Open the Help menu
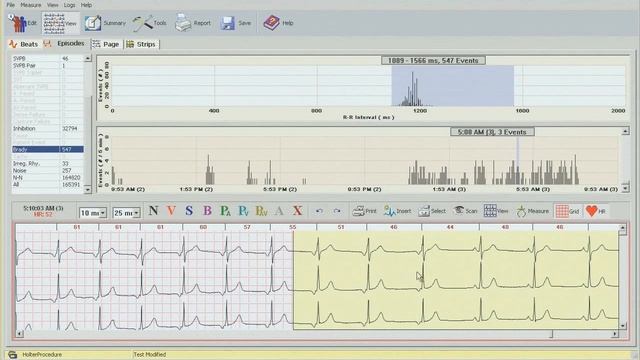Screen dimensions: 640x360 point(86,5)
